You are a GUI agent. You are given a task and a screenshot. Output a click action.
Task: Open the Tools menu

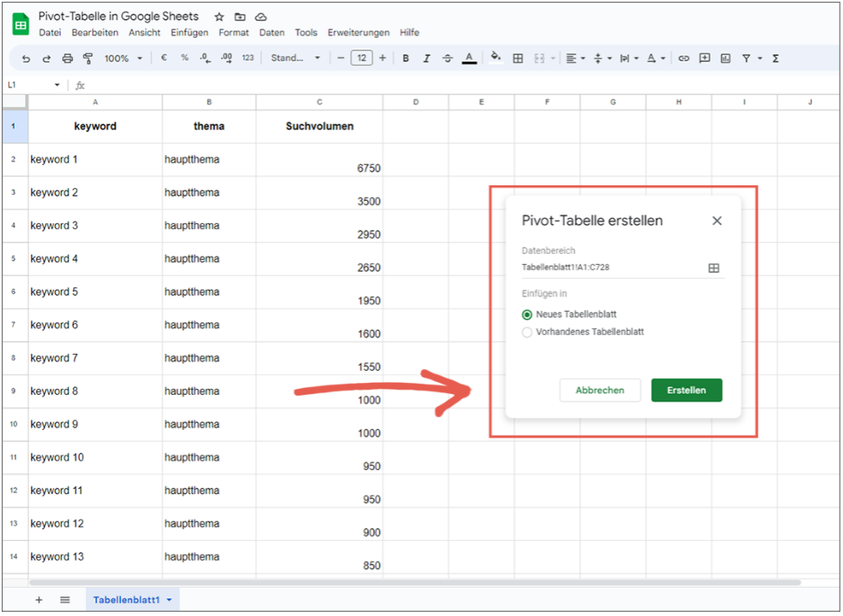tap(306, 32)
